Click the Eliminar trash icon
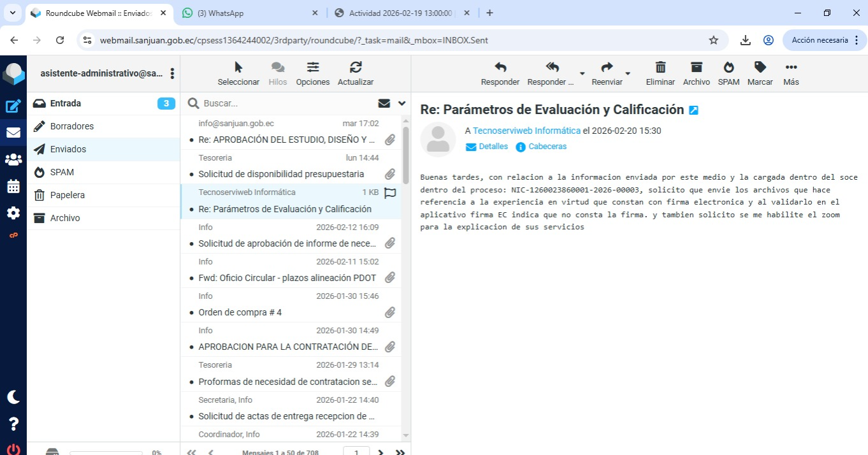 click(660, 73)
